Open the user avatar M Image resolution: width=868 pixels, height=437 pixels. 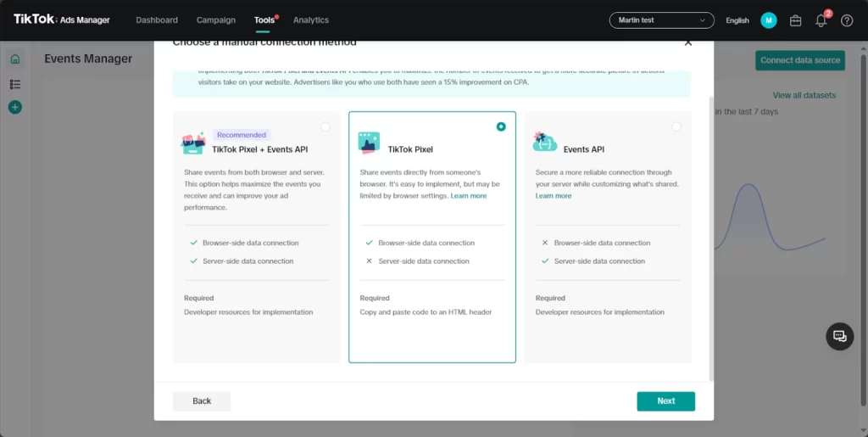pyautogui.click(x=768, y=20)
